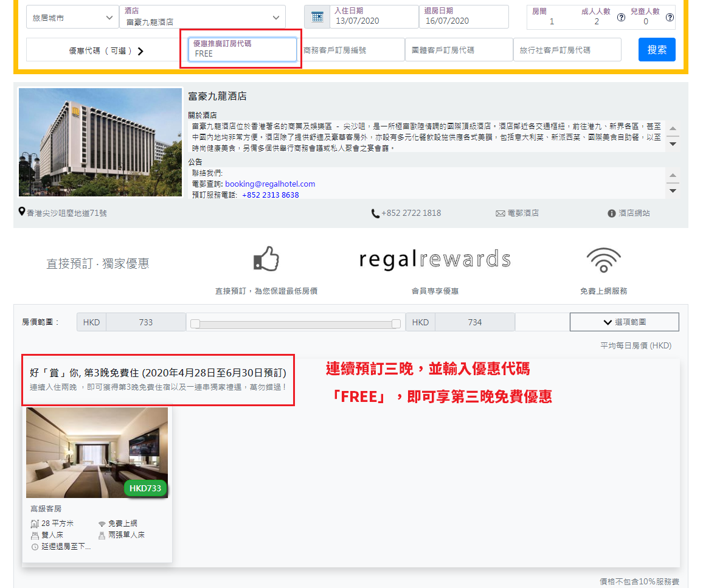This screenshot has width=703, height=588.
Task: Click the children count help question mark
Action: [670, 18]
